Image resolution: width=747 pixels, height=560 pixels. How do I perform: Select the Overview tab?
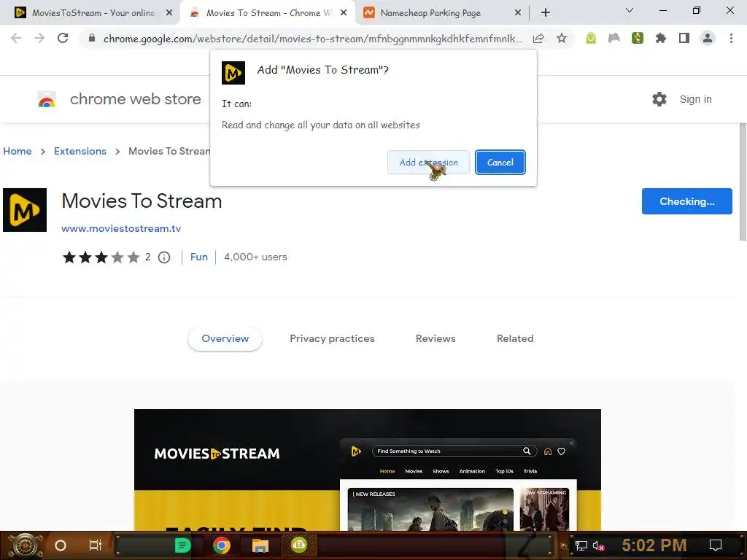coord(225,338)
